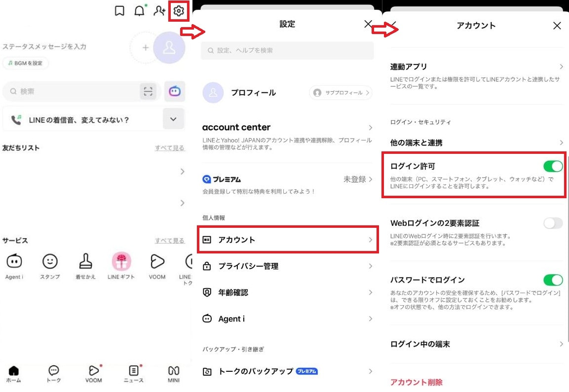Screen dimensions: 569x392
Task: Open the QR code scanner icon
Action: [148, 91]
